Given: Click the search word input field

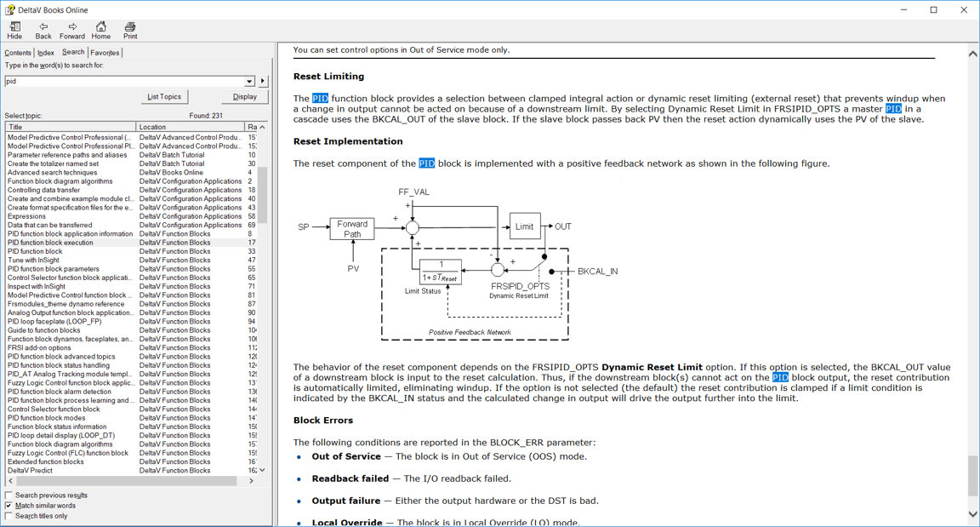Looking at the screenshot, I should pyautogui.click(x=124, y=81).
